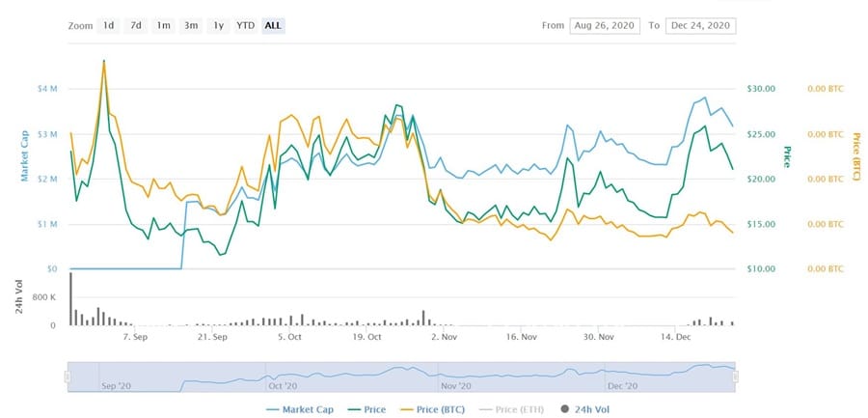
Task: Click the tallest volume bar at chart start
Action: tap(70, 299)
